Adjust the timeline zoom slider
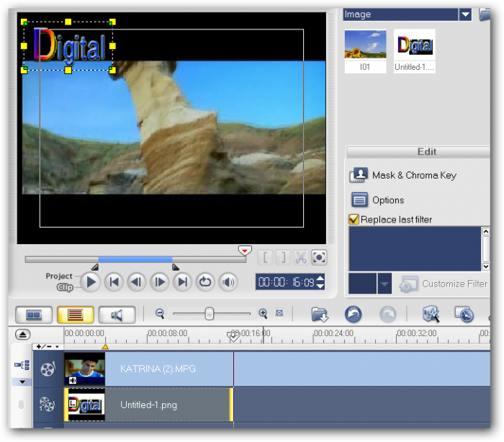 210,314
